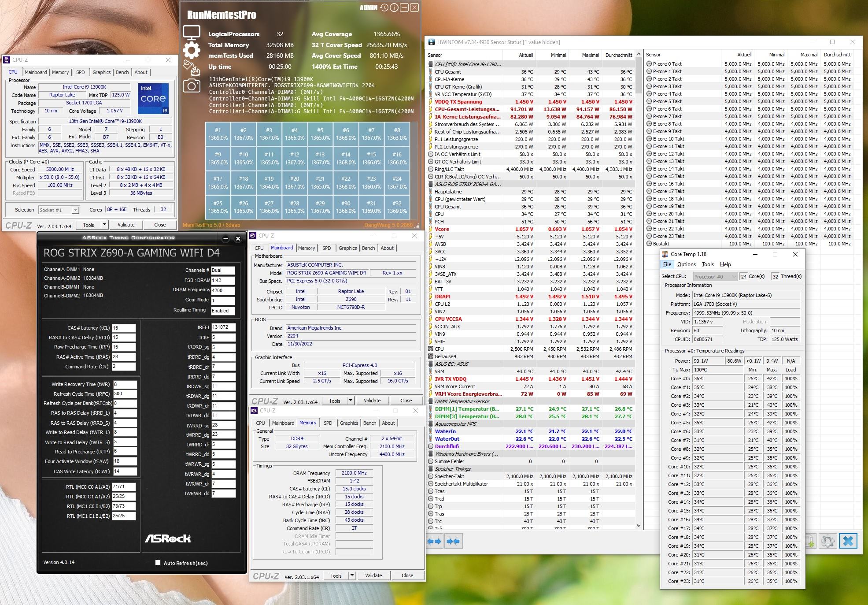868x605 pixels.
Task: Click the clock icon beside E-core 23 Takt
Action: coord(649,236)
